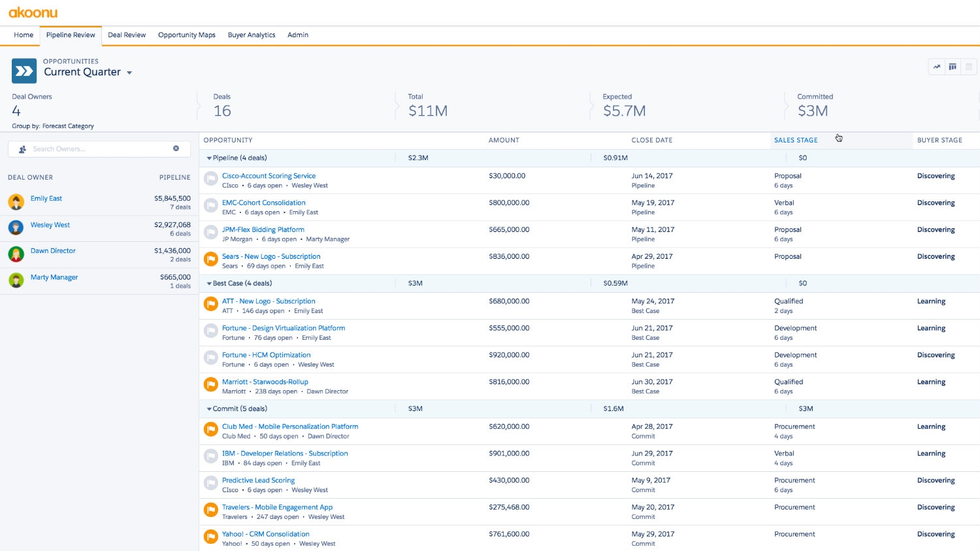Screen dimensions: 980x551
Task: Open the Cisco-Account Scoring Service opportunity
Action: (x=269, y=176)
